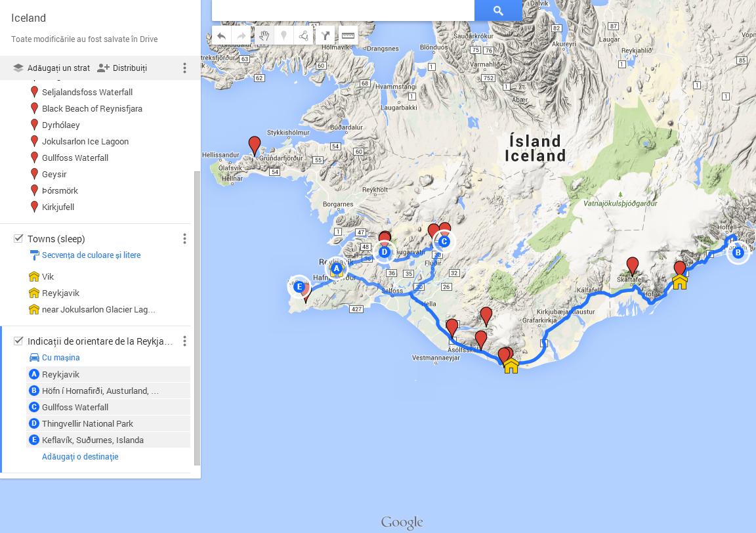Click route waypoint A marker on map
The image size is (756, 533).
coord(336,268)
